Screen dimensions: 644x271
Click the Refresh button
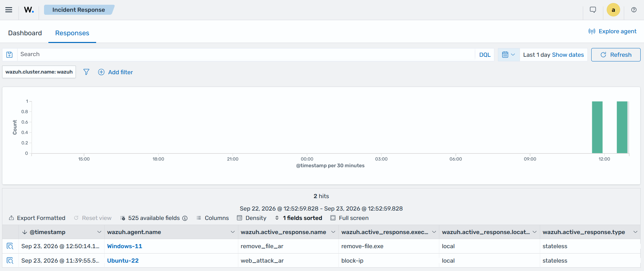point(616,55)
